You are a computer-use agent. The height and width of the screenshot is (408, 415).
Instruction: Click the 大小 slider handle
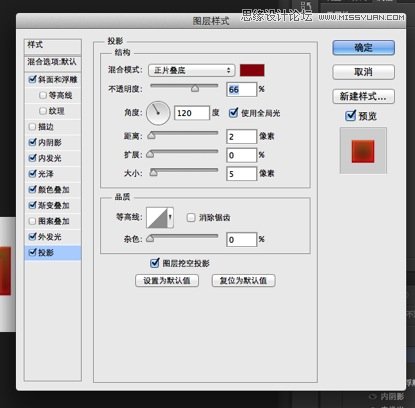coord(153,172)
